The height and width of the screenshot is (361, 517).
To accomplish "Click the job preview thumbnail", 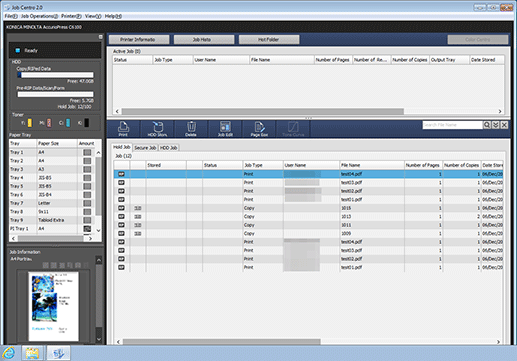I will (54, 306).
